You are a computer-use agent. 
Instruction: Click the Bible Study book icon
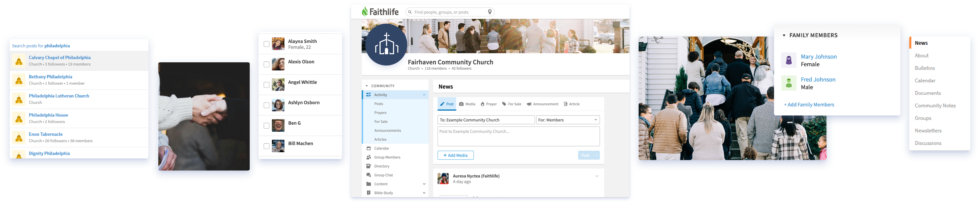click(x=368, y=193)
